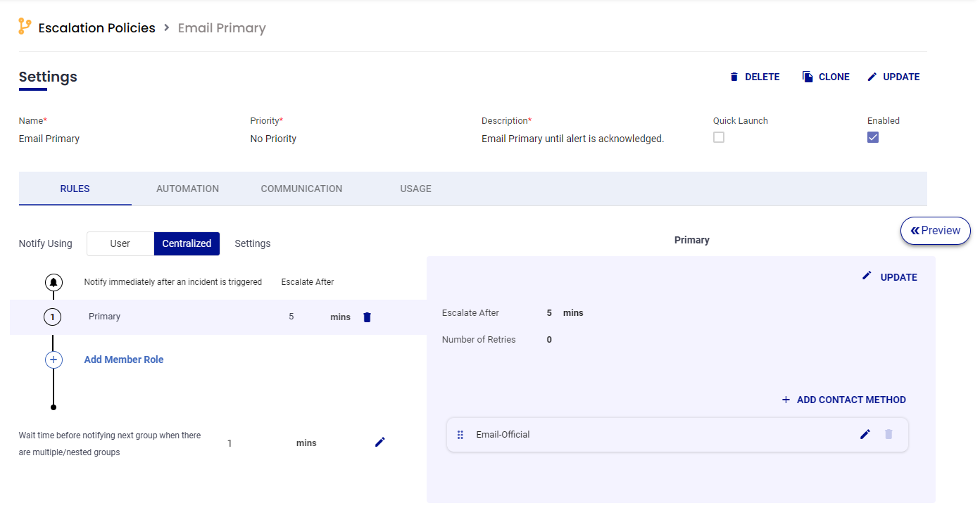Click the Email-Official contact method name

click(x=503, y=435)
